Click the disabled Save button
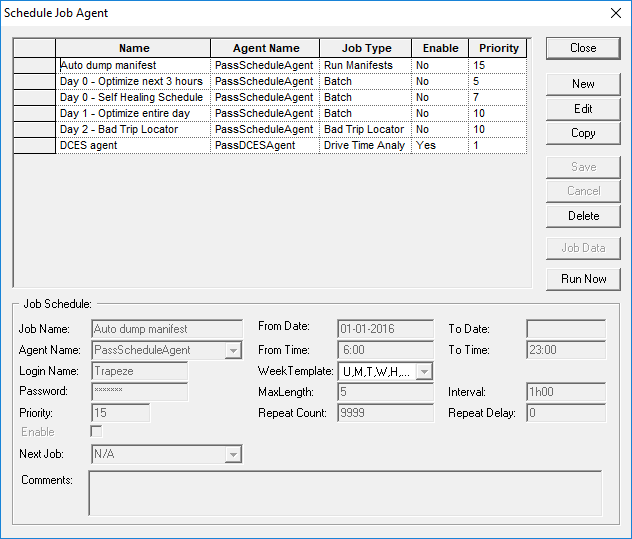The height and width of the screenshot is (539, 632). tap(583, 167)
